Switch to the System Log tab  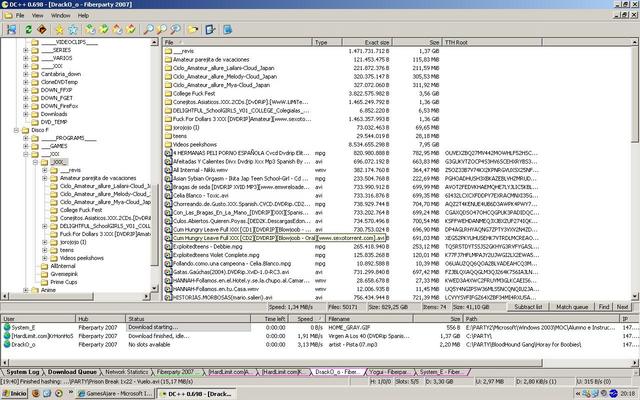click(x=22, y=372)
